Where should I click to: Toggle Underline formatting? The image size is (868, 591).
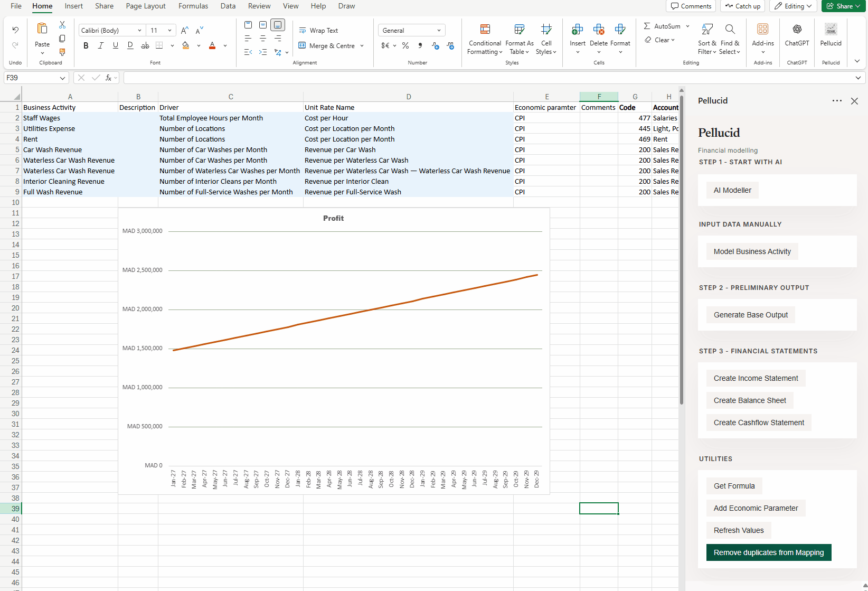(116, 46)
